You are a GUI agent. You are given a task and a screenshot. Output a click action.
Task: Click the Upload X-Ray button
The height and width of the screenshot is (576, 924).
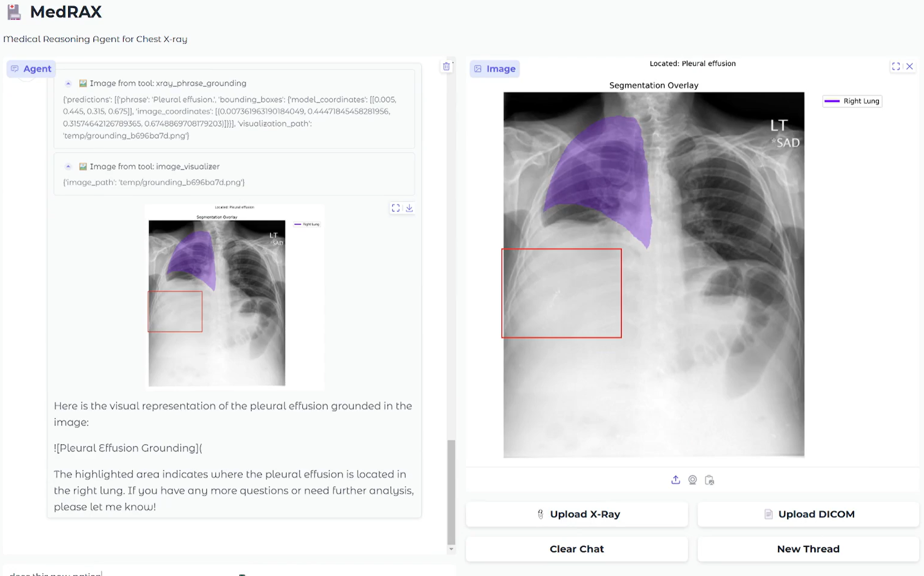577,514
